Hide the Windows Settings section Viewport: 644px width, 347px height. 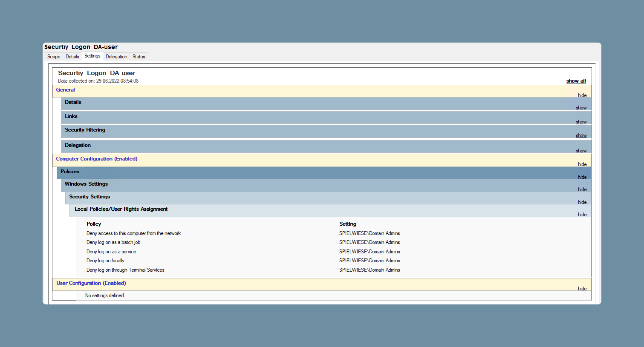pyautogui.click(x=582, y=189)
